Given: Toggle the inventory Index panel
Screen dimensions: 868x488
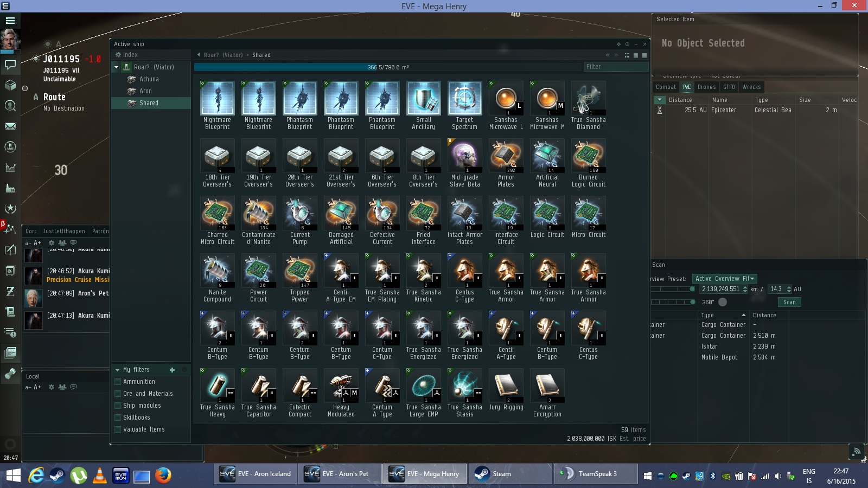Looking at the screenshot, I should (x=126, y=55).
